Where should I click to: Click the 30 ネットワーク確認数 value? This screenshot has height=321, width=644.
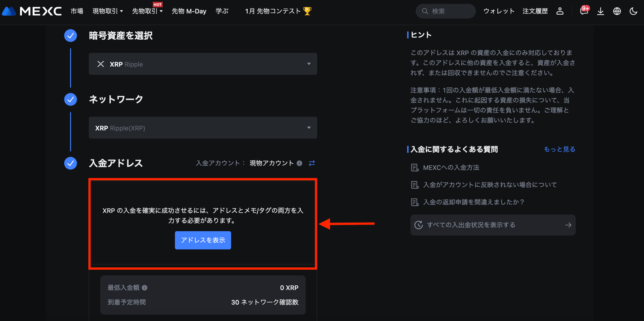[x=265, y=302]
